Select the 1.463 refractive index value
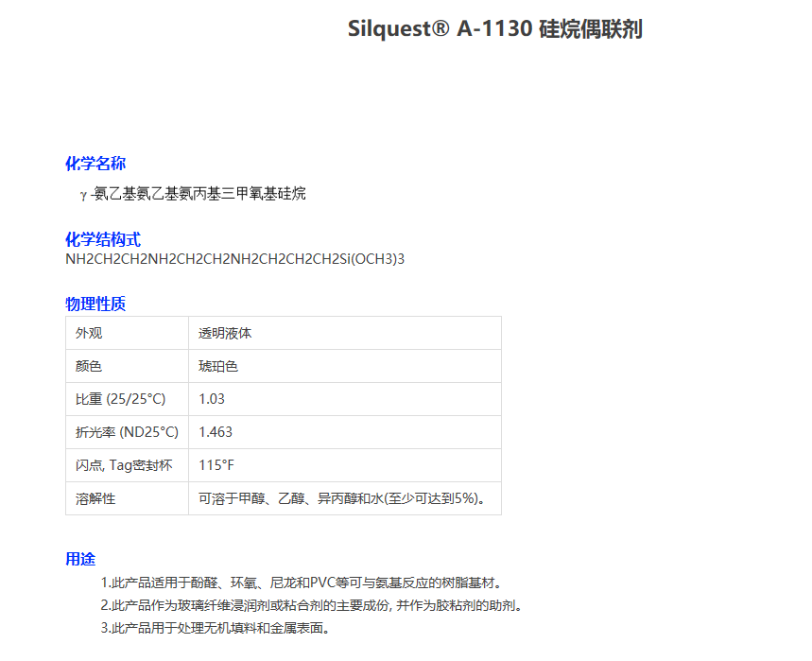 tap(216, 432)
